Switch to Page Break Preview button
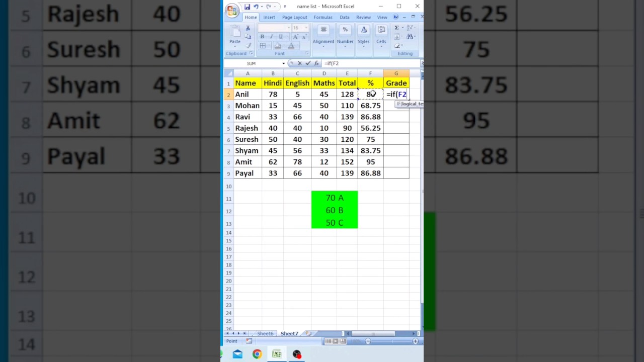The image size is (644, 362). (342, 341)
